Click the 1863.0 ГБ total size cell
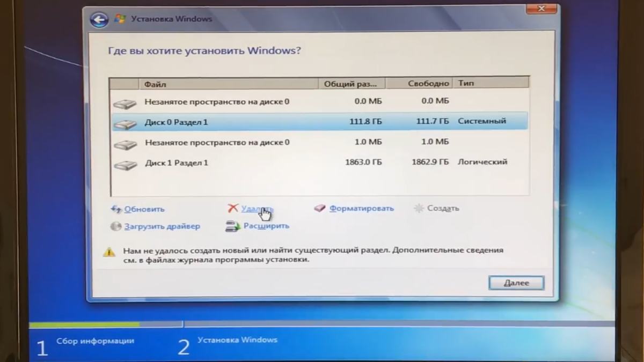The image size is (644, 362). pyautogui.click(x=363, y=162)
